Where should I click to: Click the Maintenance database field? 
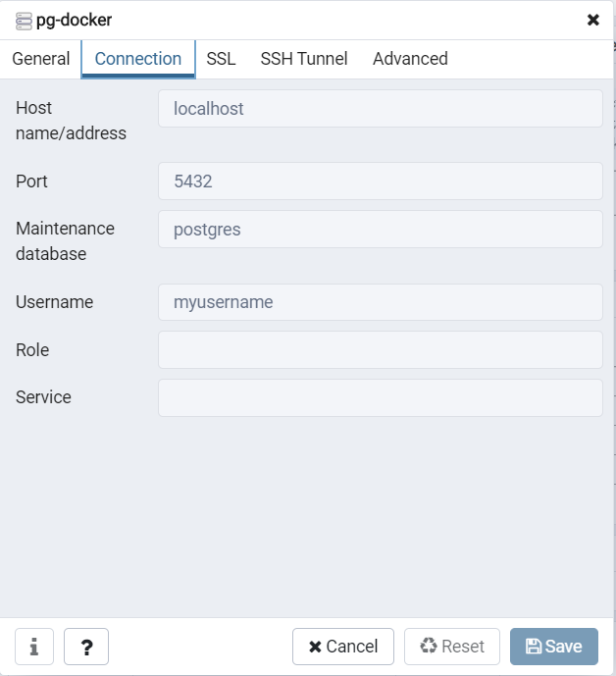point(381,230)
